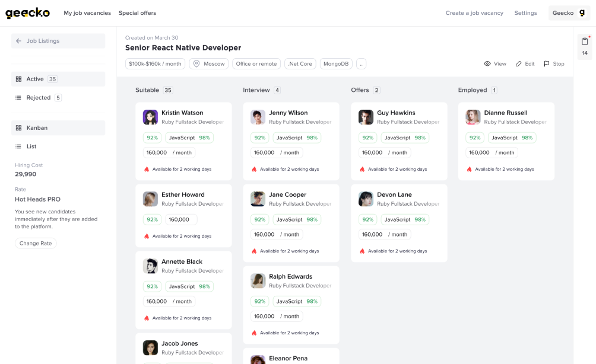Click the geecko logo
Screen dimensions: 596x364
point(27,13)
